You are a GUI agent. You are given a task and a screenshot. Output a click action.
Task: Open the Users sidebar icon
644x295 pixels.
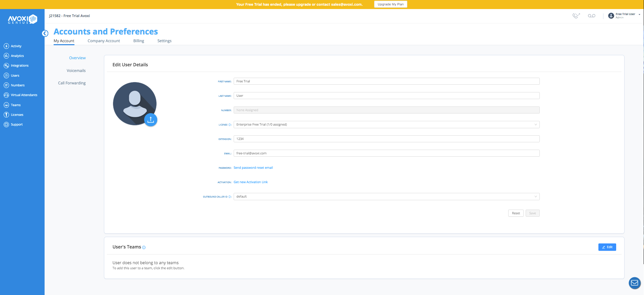click(6, 76)
